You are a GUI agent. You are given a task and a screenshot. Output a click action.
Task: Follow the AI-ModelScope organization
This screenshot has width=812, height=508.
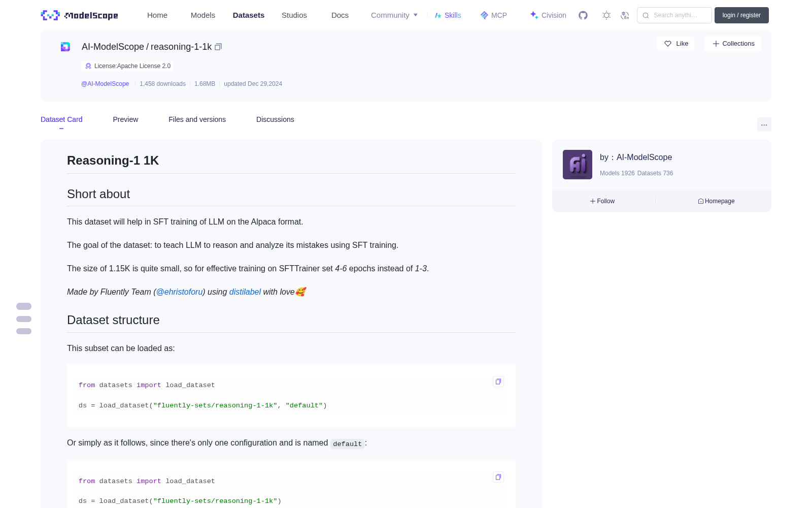pos(602,201)
